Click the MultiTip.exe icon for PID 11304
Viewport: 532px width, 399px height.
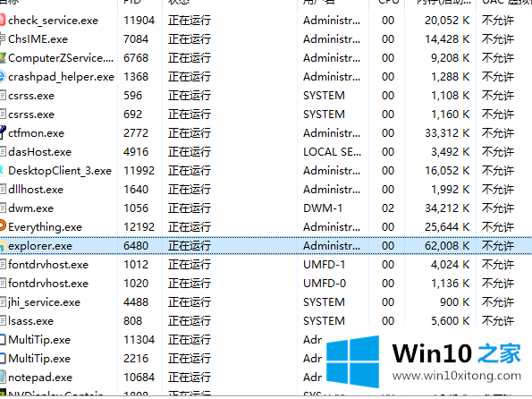coord(3,340)
